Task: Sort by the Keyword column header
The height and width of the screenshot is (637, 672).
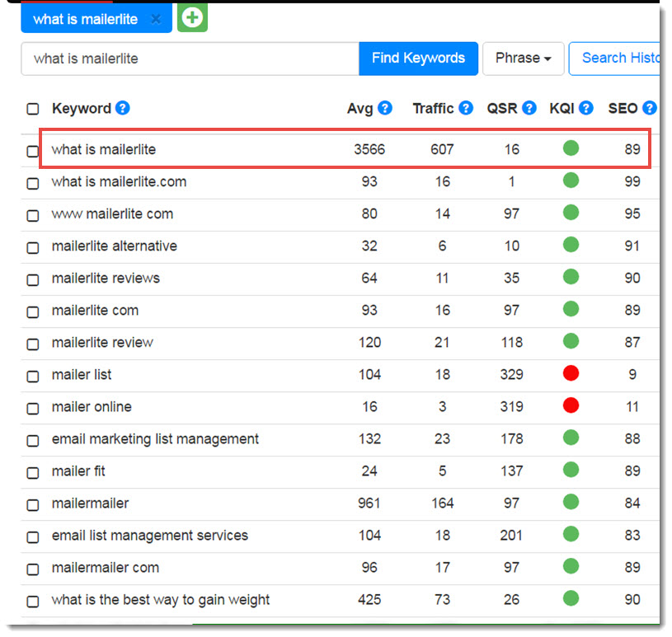Action: pos(82,109)
